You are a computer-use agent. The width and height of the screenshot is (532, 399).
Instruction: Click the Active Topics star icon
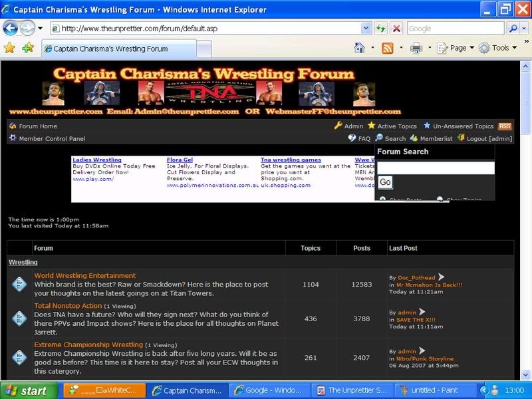(x=372, y=126)
